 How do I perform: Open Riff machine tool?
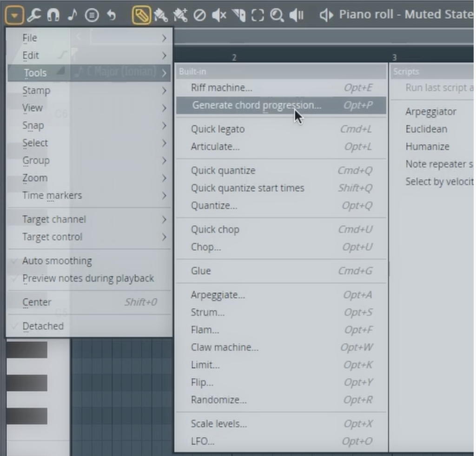tap(281, 88)
